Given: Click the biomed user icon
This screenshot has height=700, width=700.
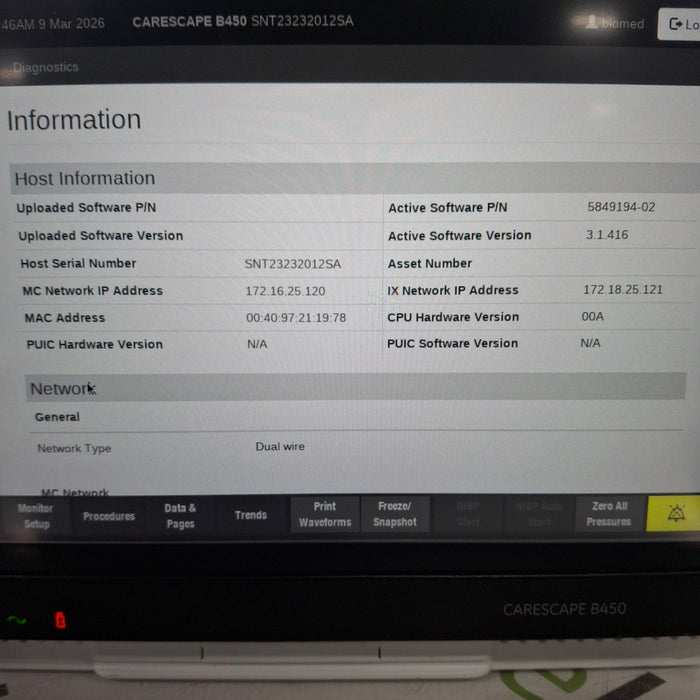Looking at the screenshot, I should pos(592,21).
